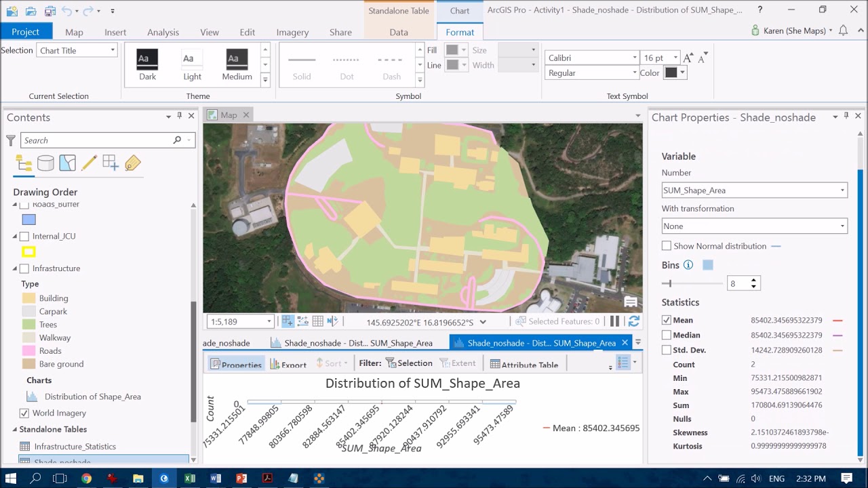Image resolution: width=868 pixels, height=488 pixels.
Task: Check the Std. Dev. statistic checkbox
Action: pos(667,350)
